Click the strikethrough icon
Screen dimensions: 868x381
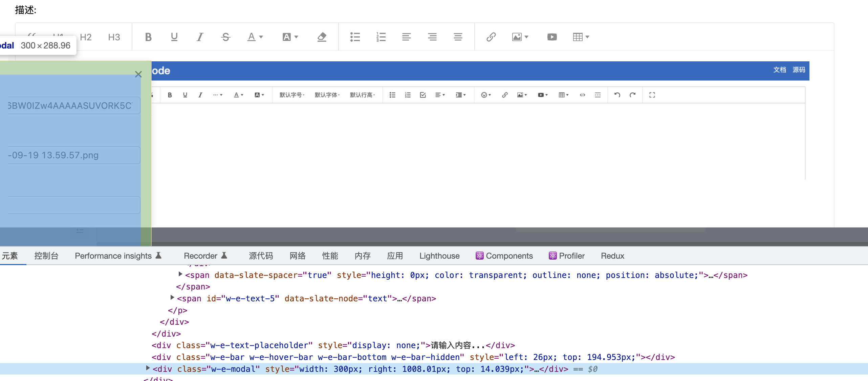click(x=226, y=37)
